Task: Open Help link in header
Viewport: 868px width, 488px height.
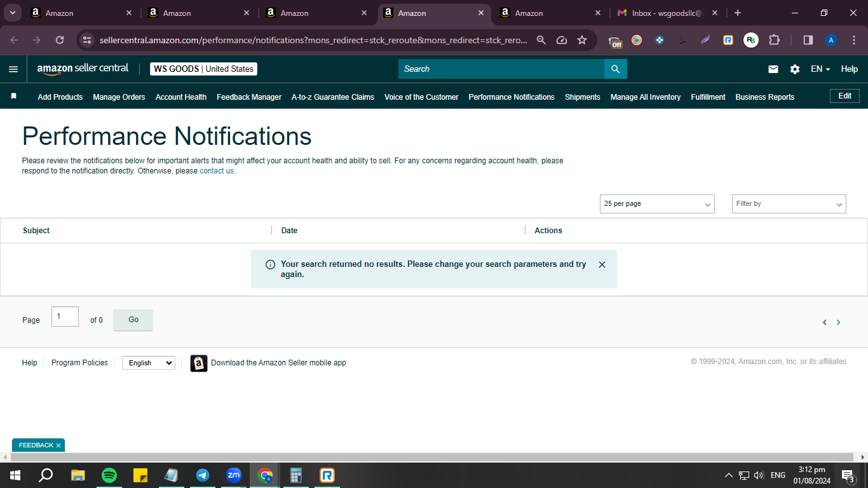Action: [x=850, y=69]
